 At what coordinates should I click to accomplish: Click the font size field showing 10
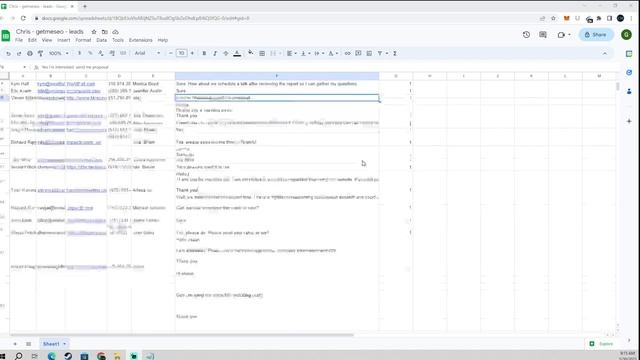pos(182,53)
